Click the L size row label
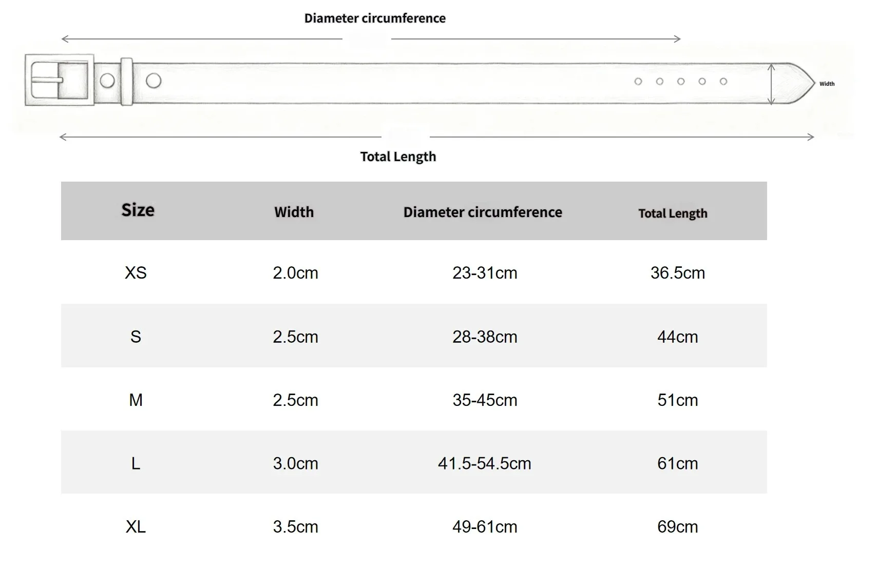This screenshot has height=588, width=878. tap(136, 463)
